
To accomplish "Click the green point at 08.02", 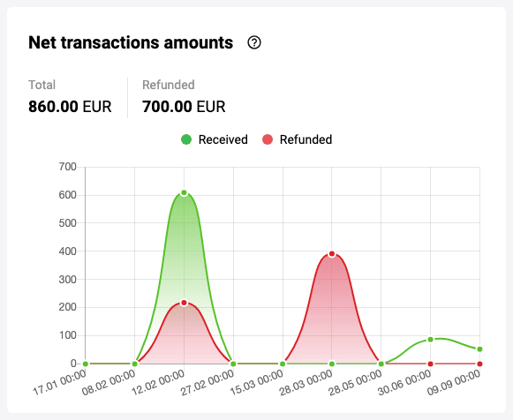I will 134,364.
